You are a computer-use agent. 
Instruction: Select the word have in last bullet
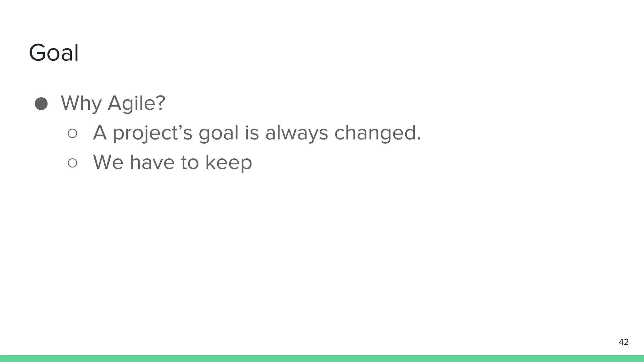pyautogui.click(x=152, y=162)
